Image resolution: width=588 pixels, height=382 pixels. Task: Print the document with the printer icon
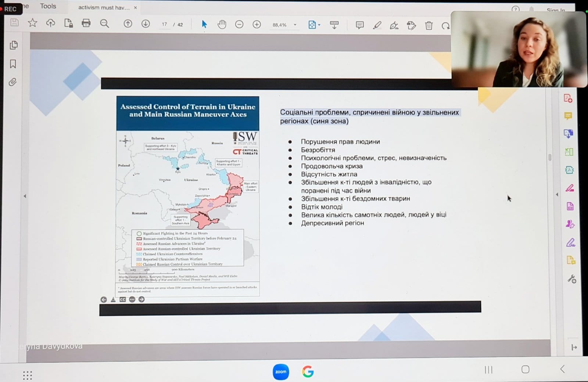86,24
